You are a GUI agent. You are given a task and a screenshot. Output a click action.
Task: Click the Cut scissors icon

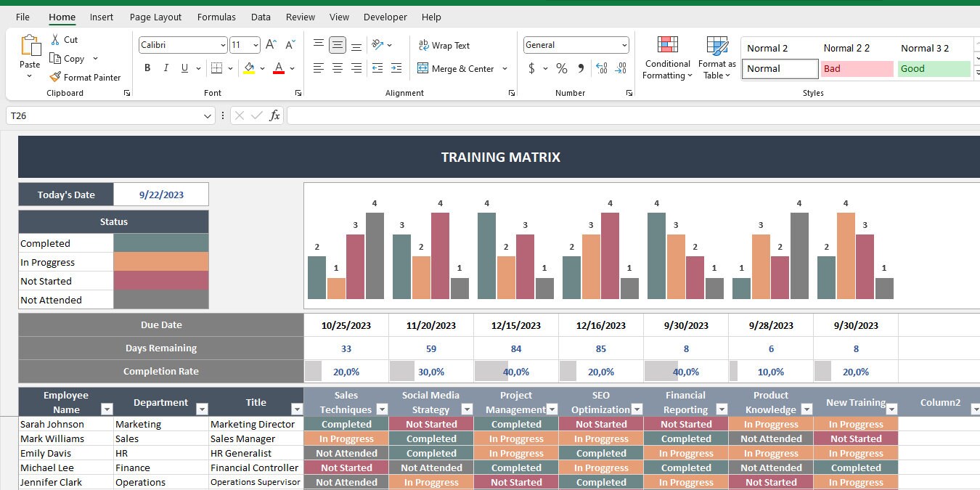pyautogui.click(x=55, y=40)
